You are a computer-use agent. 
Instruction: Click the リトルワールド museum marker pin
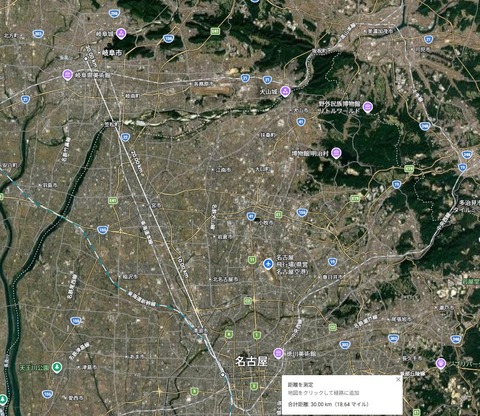(367, 107)
